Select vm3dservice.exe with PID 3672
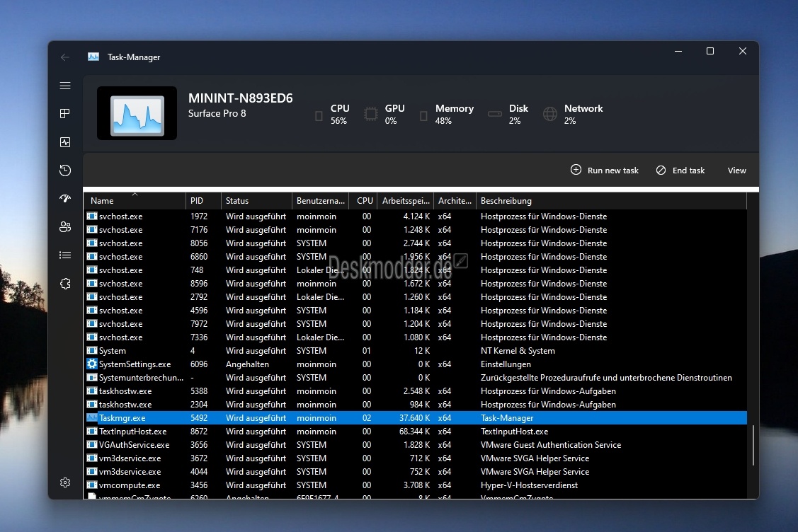 tap(130, 458)
